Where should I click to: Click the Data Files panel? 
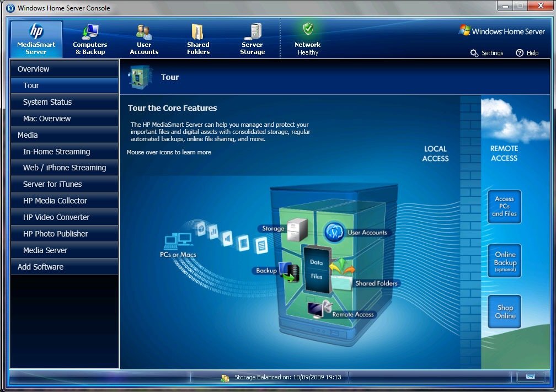317,270
